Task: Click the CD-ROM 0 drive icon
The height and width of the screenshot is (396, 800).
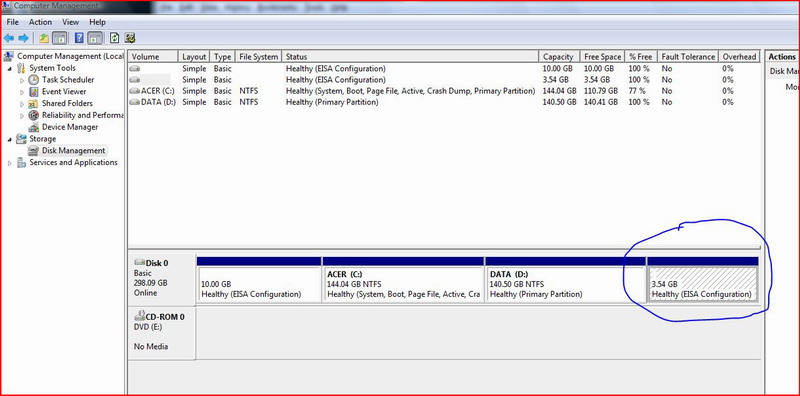Action: coord(139,316)
